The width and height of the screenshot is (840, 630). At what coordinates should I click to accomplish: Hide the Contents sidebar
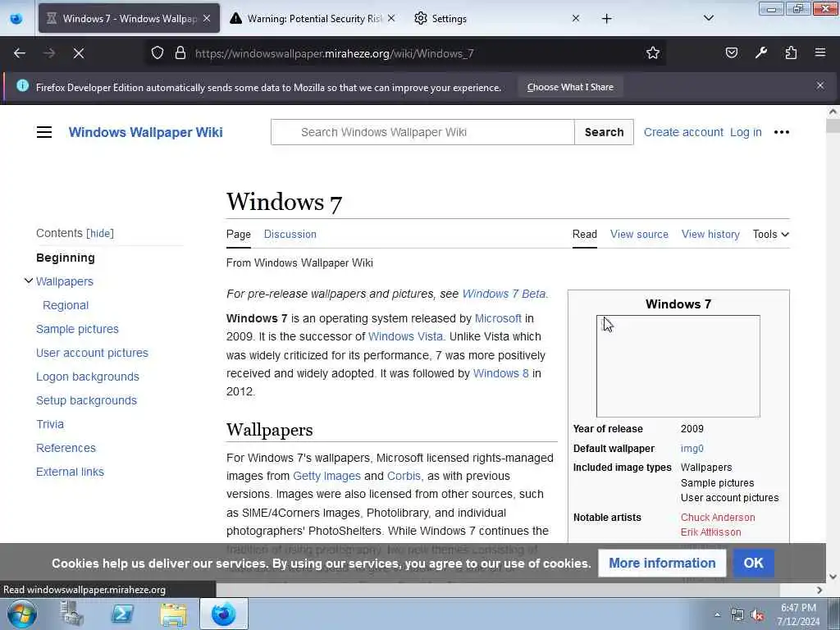tap(100, 233)
